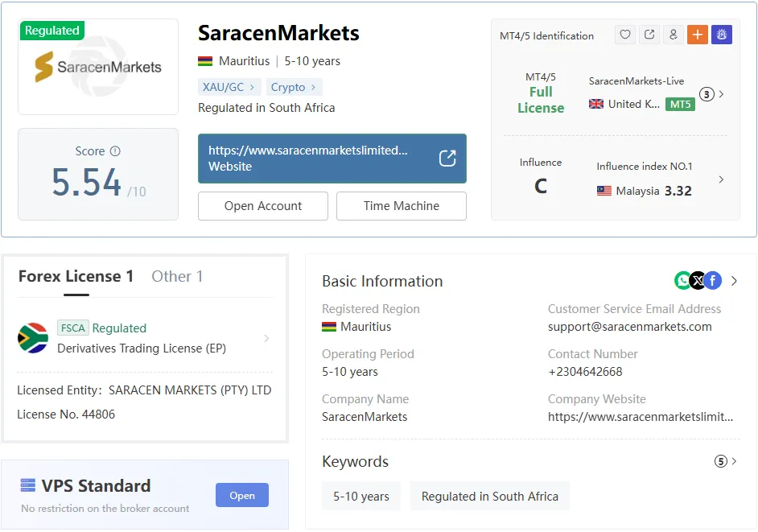Click the FSCA regulator tag

pos(73,328)
